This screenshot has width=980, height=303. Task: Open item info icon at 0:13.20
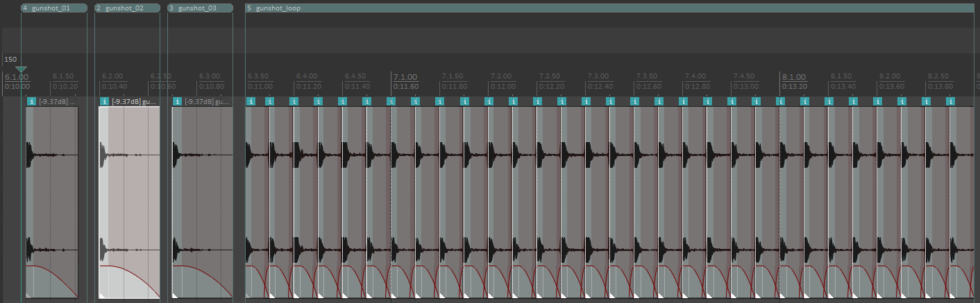(779, 101)
